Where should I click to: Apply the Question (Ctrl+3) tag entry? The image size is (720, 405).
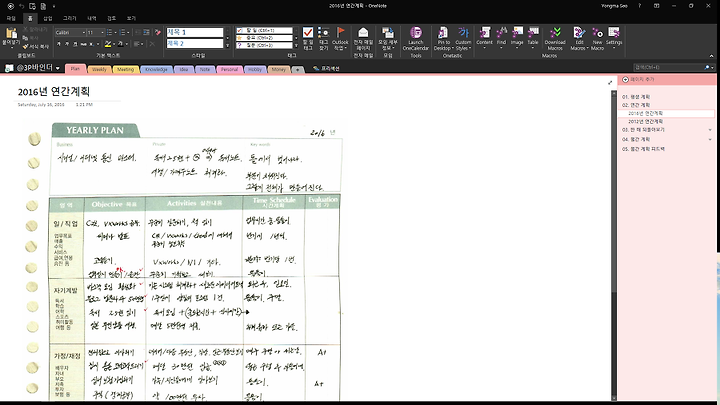(x=264, y=45)
